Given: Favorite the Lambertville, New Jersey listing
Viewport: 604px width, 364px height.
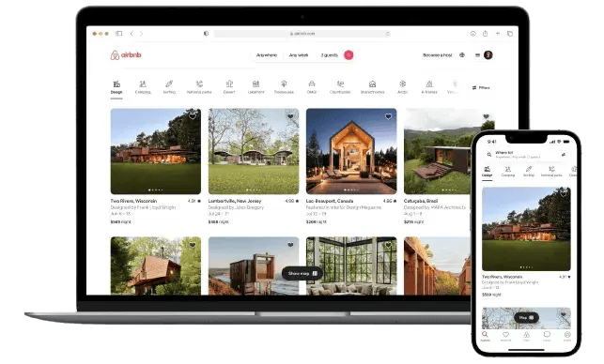Looking at the screenshot, I should tap(290, 116).
